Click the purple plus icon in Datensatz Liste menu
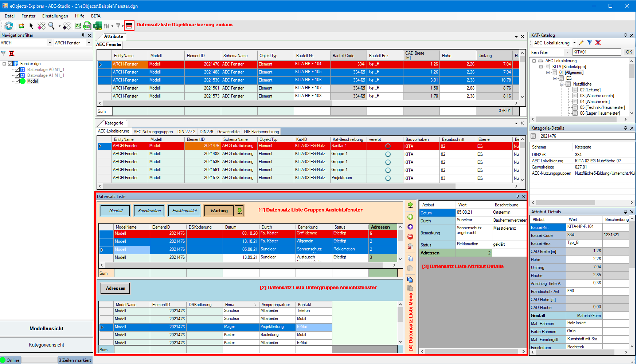This screenshot has height=364, width=637. click(410, 227)
